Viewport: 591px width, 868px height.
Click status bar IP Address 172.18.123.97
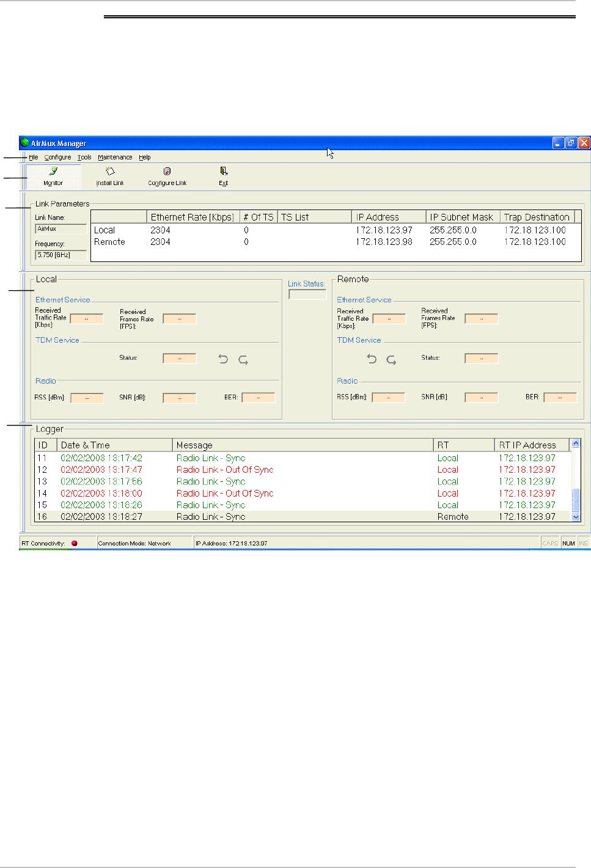coord(232,543)
